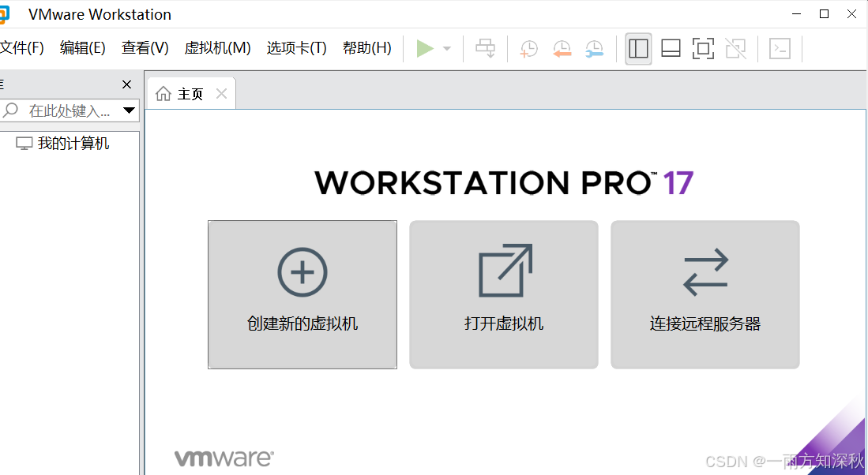The image size is (868, 475).
Task: Open the 查看(V) menu
Action: point(145,48)
